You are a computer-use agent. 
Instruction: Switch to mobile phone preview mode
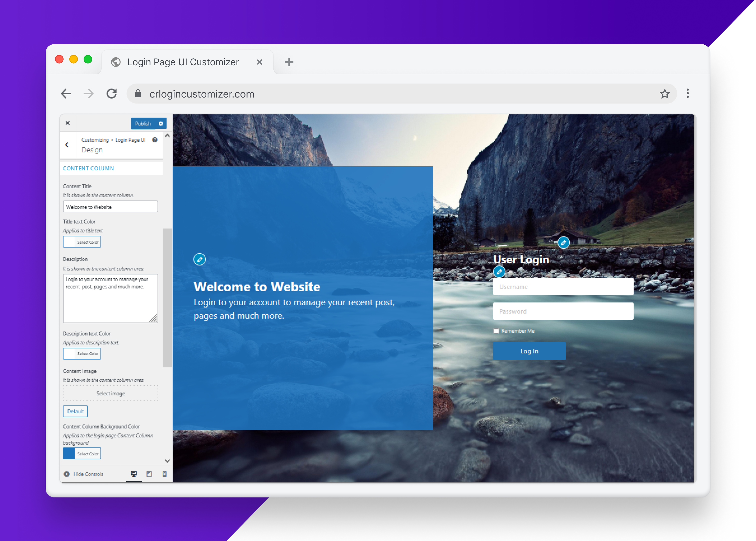(x=164, y=474)
